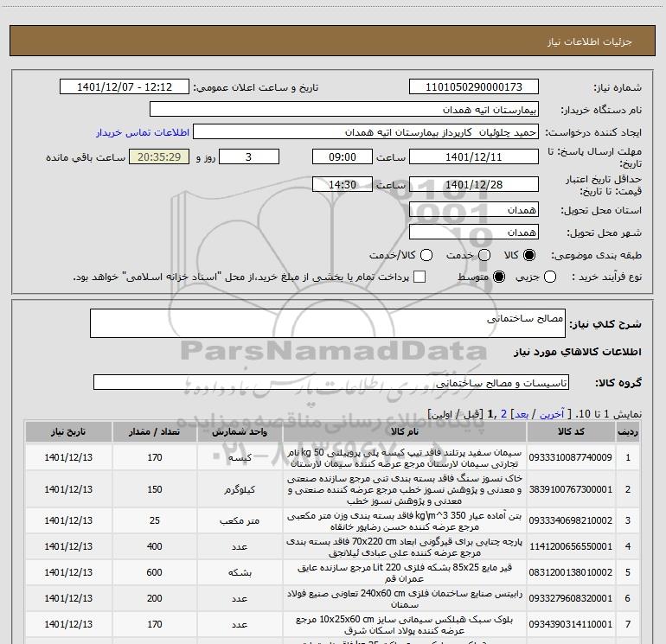Open page 2 of the items list
The width and height of the screenshot is (666, 644).
click(x=503, y=414)
